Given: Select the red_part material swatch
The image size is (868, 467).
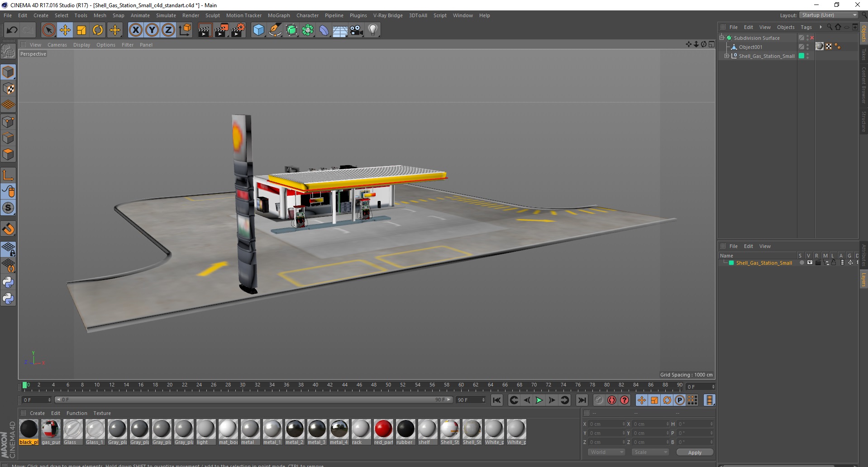Looking at the screenshot, I should point(383,432).
